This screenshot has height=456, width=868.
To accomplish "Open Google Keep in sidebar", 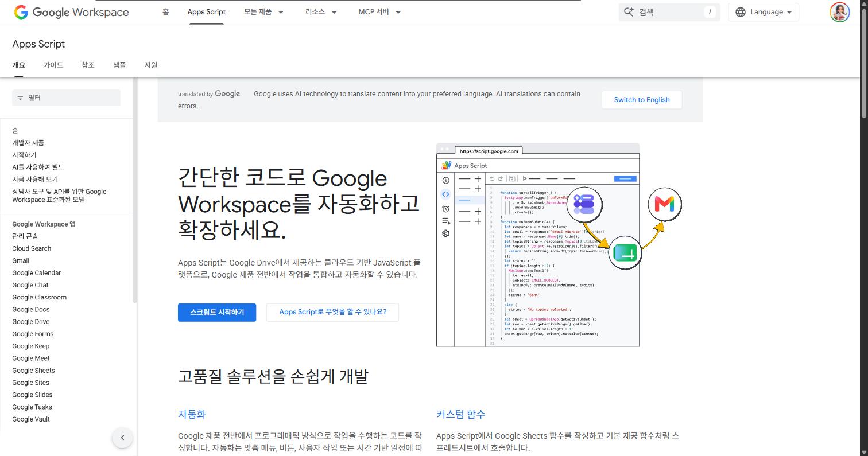I will (31, 346).
